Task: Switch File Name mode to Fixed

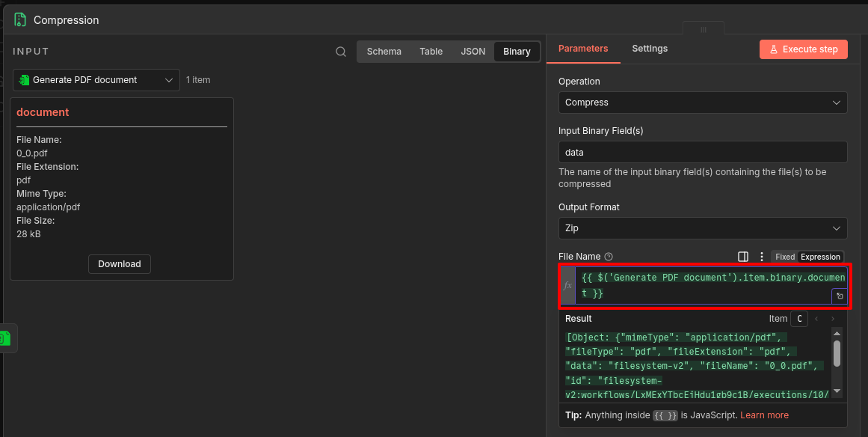Action: point(784,257)
